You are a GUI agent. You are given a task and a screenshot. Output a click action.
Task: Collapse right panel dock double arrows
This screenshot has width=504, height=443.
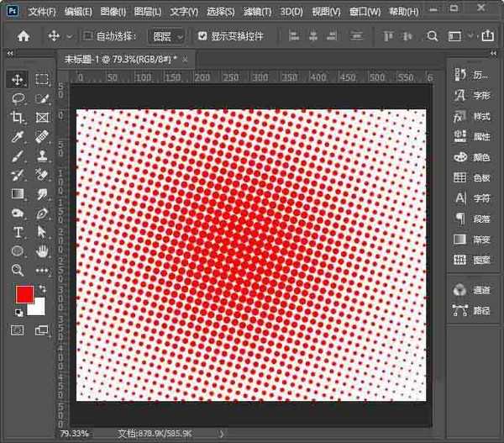493,54
